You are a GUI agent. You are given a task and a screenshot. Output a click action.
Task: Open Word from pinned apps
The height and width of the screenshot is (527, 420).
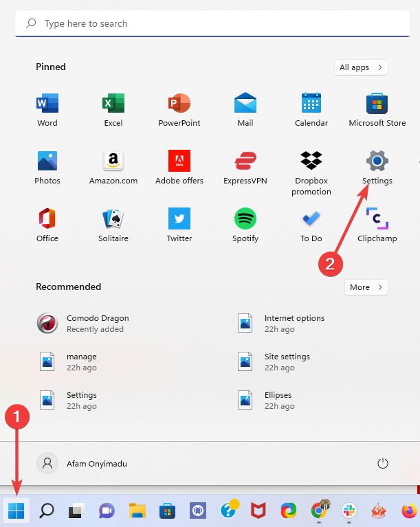coord(47,110)
